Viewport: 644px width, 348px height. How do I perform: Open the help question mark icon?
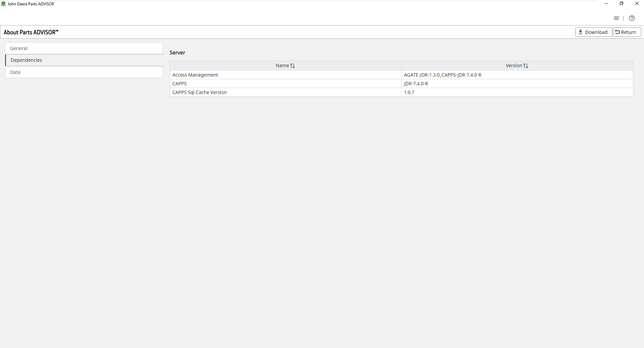coord(632,18)
